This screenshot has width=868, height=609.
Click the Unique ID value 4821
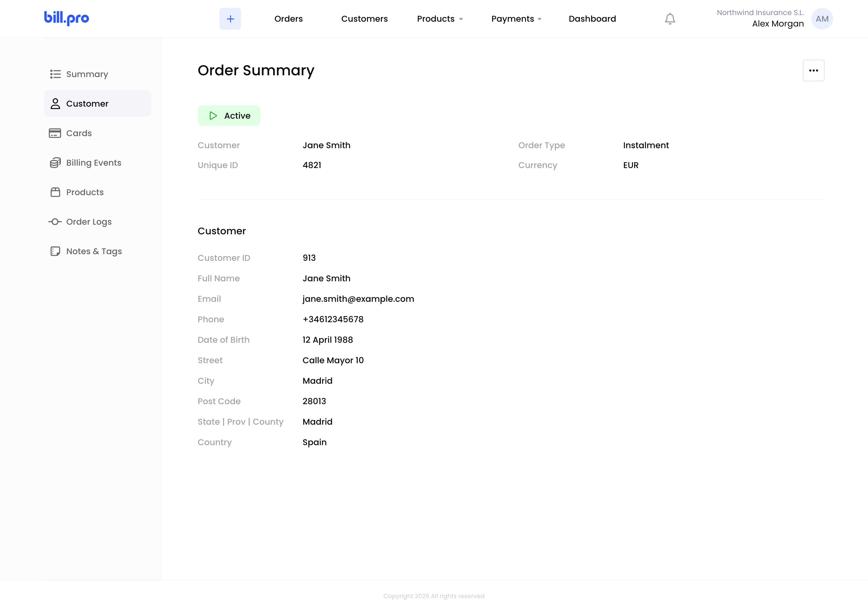312,165
